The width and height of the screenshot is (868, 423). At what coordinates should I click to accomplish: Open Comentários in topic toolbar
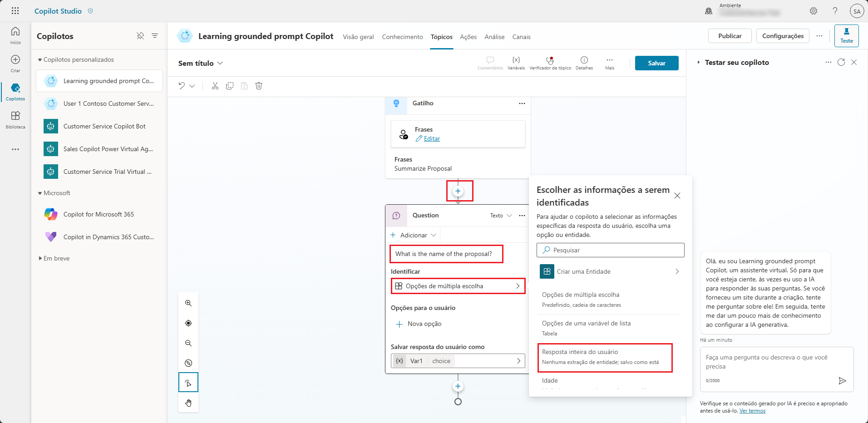point(490,63)
